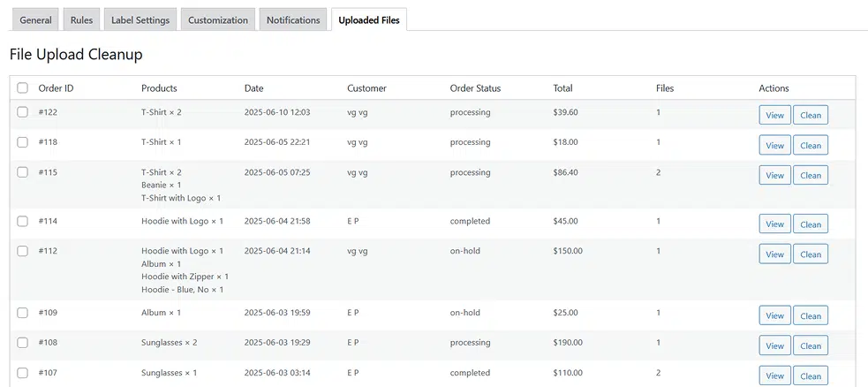Click the Order Status column header
Image resolution: width=868 pixels, height=387 pixels.
pyautogui.click(x=475, y=88)
